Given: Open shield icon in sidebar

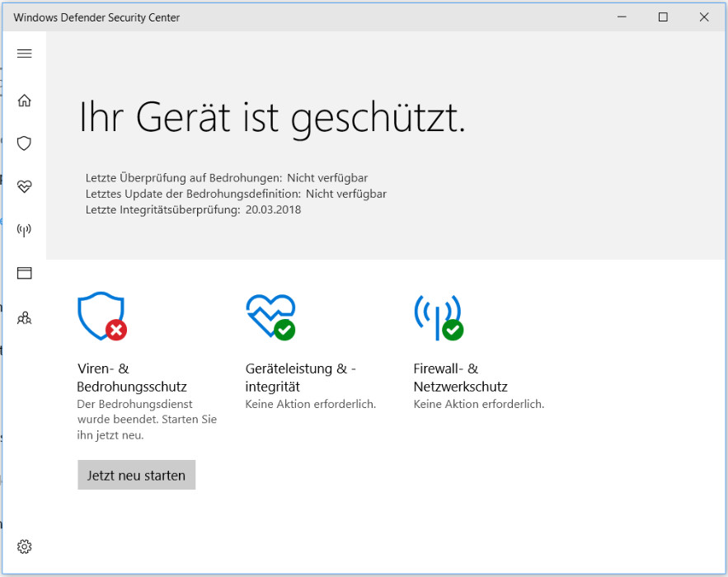Looking at the screenshot, I should tap(25, 143).
